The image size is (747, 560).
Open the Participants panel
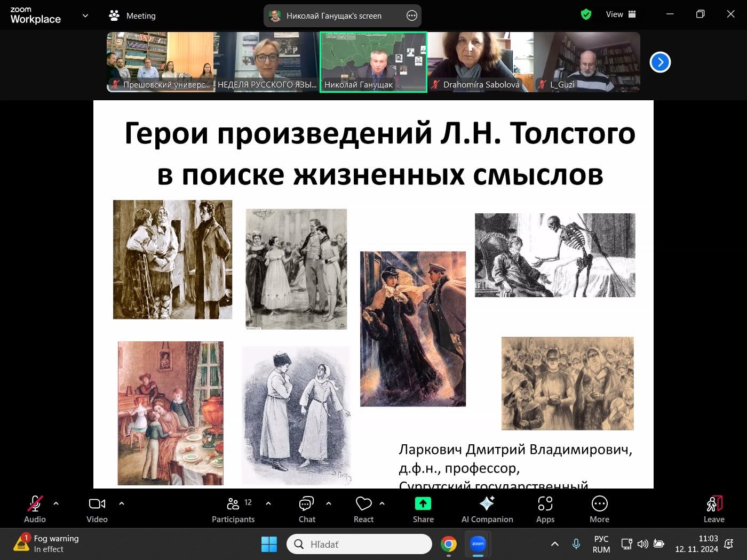(233, 509)
